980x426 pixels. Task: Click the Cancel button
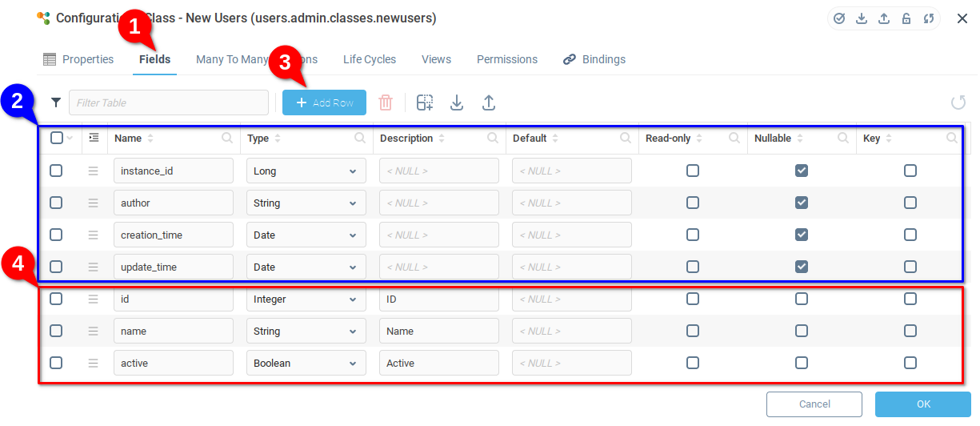tap(814, 404)
